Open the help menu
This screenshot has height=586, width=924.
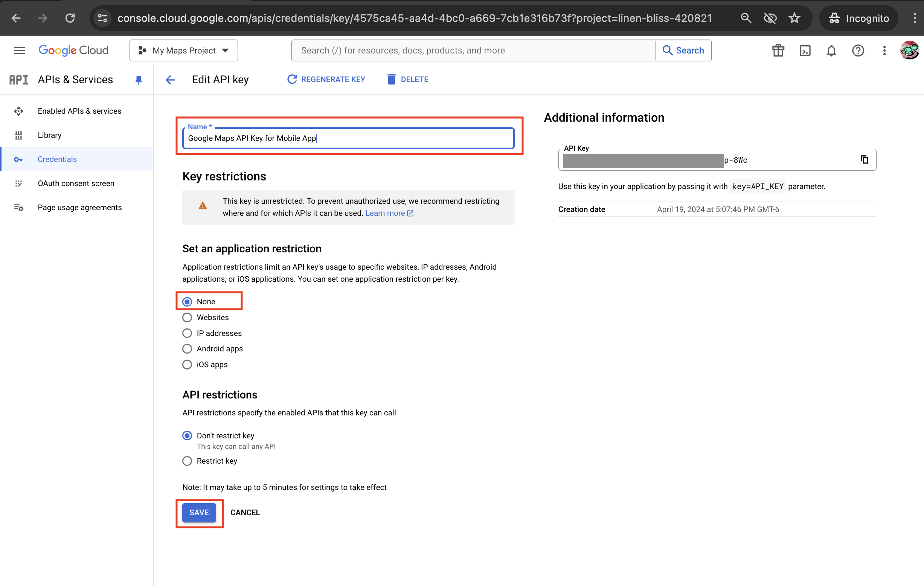[858, 50]
